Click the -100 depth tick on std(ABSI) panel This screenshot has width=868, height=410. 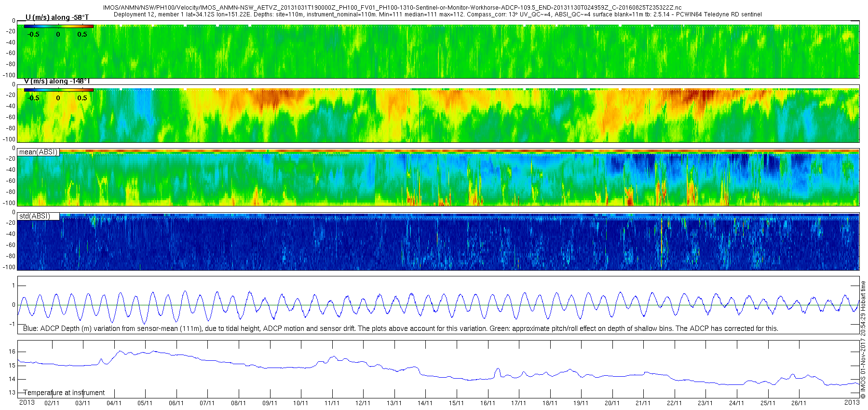coord(9,267)
